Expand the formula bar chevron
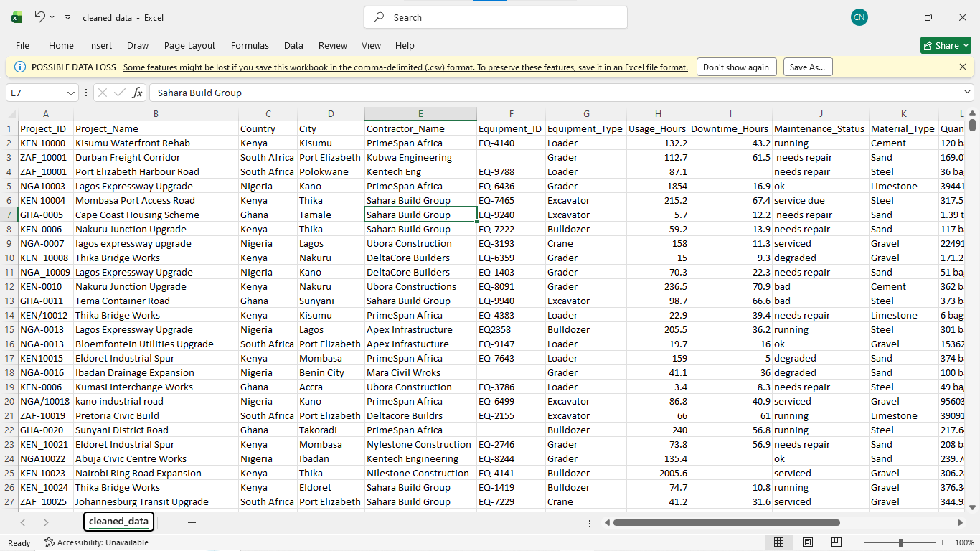Screen dimensions: 980x551 [967, 93]
